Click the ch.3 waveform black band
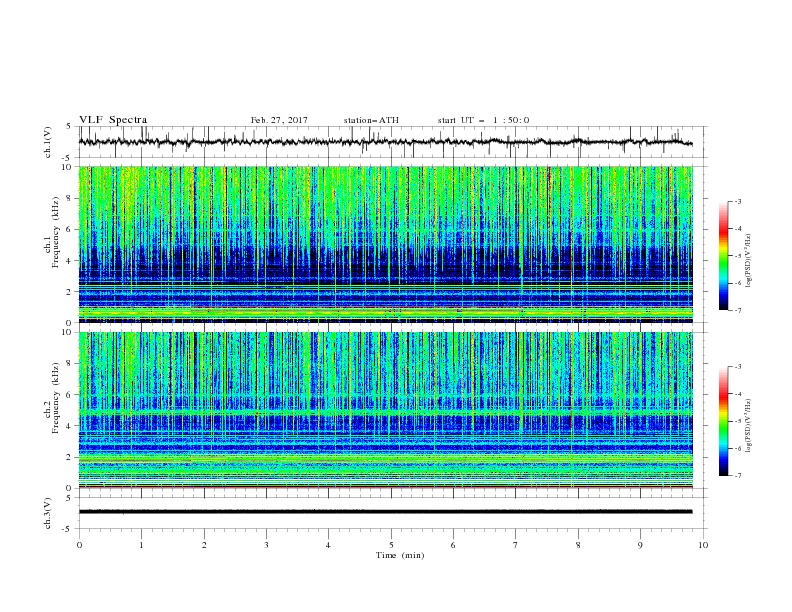 pos(385,512)
